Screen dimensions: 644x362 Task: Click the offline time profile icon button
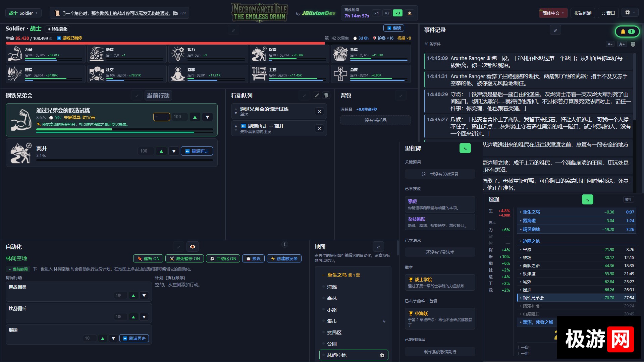(x=410, y=13)
